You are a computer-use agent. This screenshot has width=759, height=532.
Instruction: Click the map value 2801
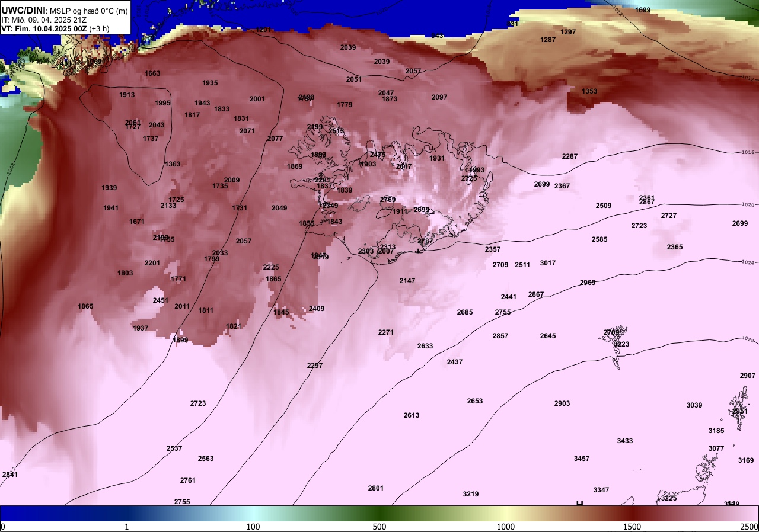pyautogui.click(x=376, y=488)
